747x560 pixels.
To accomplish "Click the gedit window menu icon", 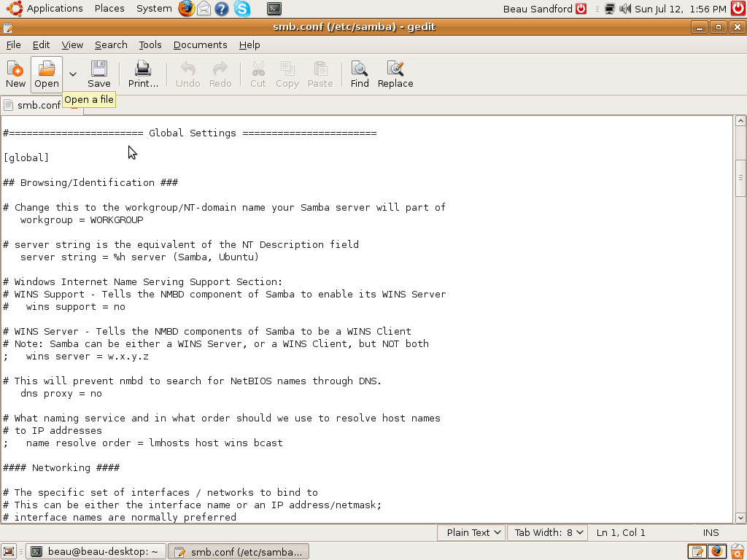I will (7, 27).
